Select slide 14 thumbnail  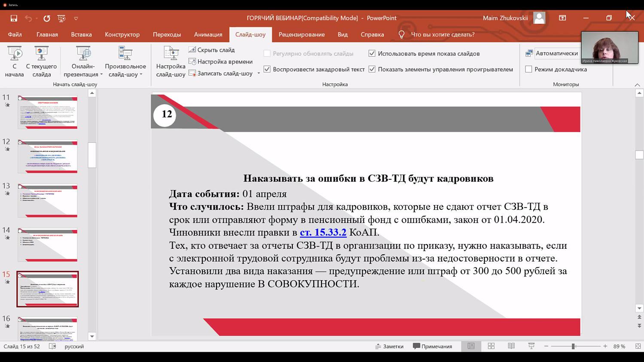point(48,244)
